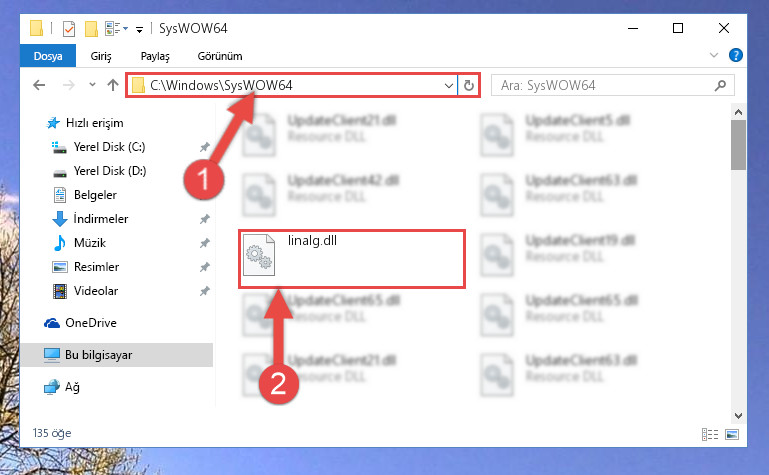Go up one folder with the up arrow

tap(113, 85)
